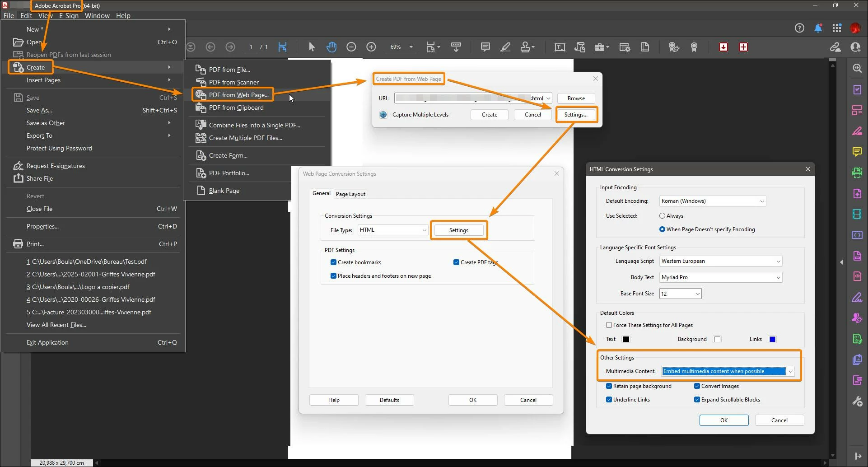Click the Blank Page icon in Create submenu
This screenshot has width=868, height=467.
coord(201,191)
